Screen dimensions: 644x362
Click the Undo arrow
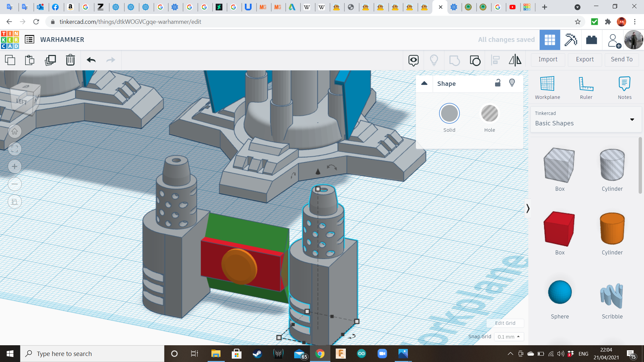(x=91, y=60)
